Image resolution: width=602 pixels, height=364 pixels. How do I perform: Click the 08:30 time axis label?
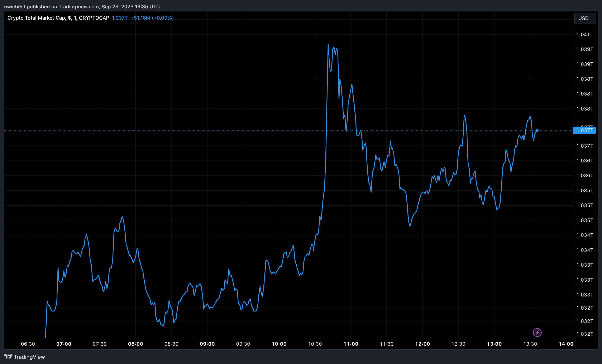[x=171, y=344]
